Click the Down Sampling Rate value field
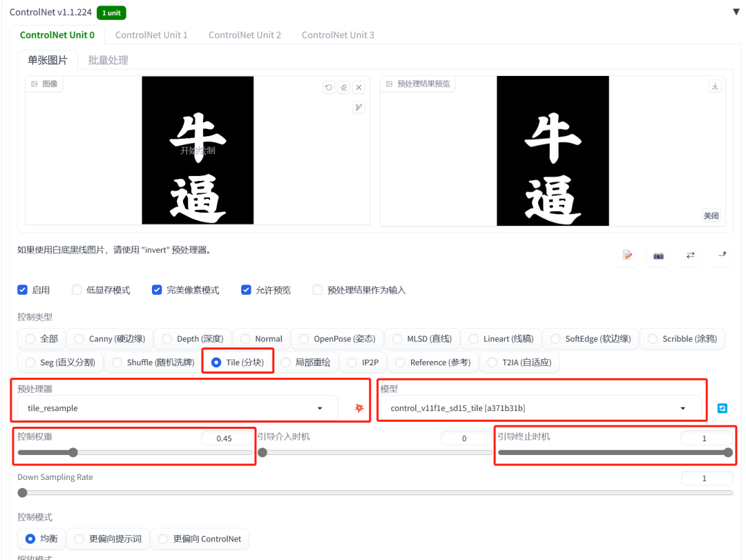This screenshot has width=746, height=560. coord(707,478)
